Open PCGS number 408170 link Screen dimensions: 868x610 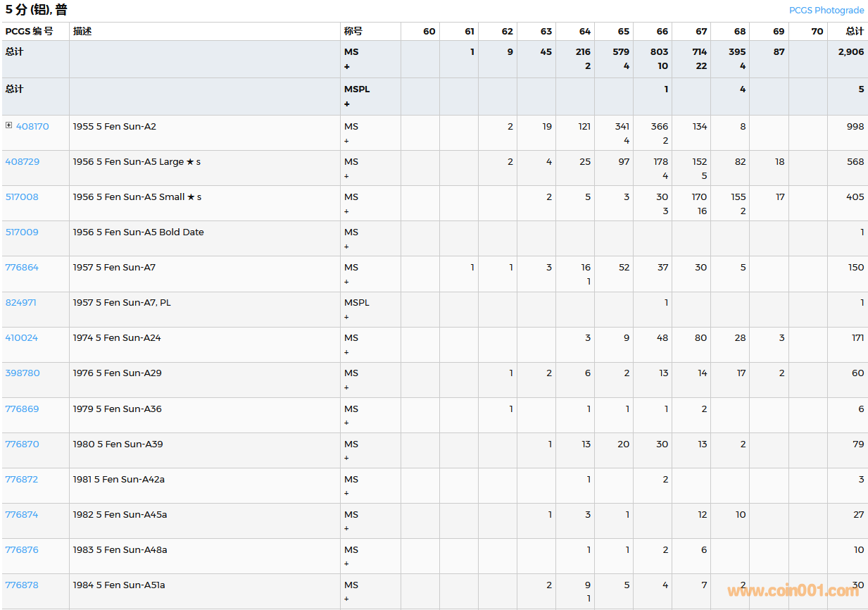pyautogui.click(x=32, y=126)
